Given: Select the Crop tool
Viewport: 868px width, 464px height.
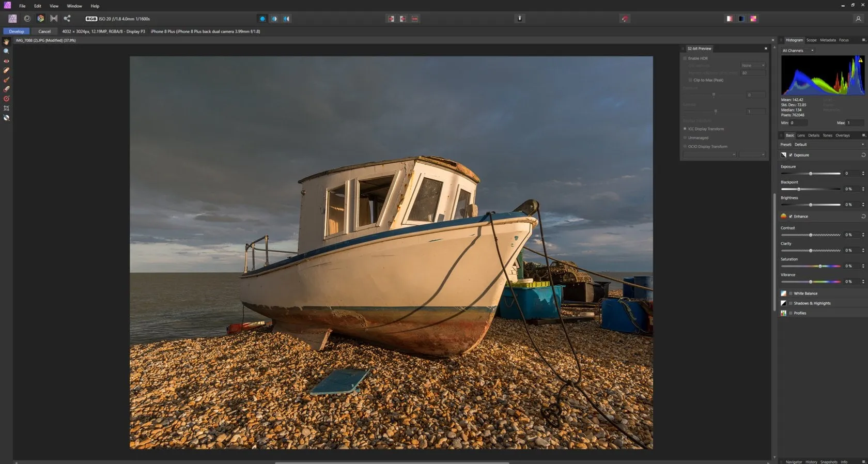Looking at the screenshot, I should (6, 109).
